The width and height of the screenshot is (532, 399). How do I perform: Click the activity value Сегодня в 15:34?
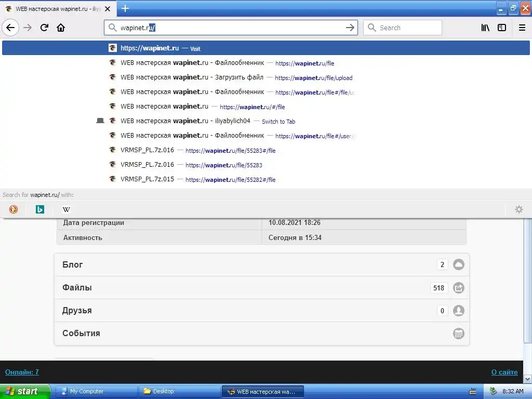(x=295, y=237)
